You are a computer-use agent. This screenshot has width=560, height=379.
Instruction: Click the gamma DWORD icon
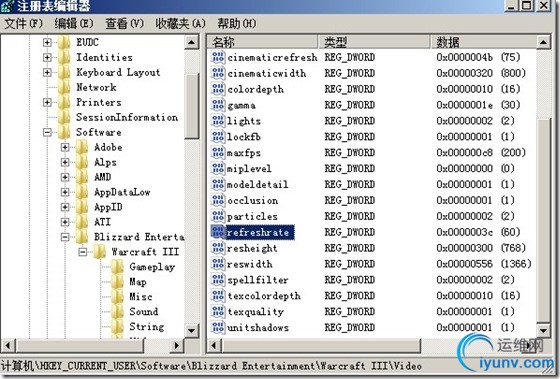tap(218, 105)
